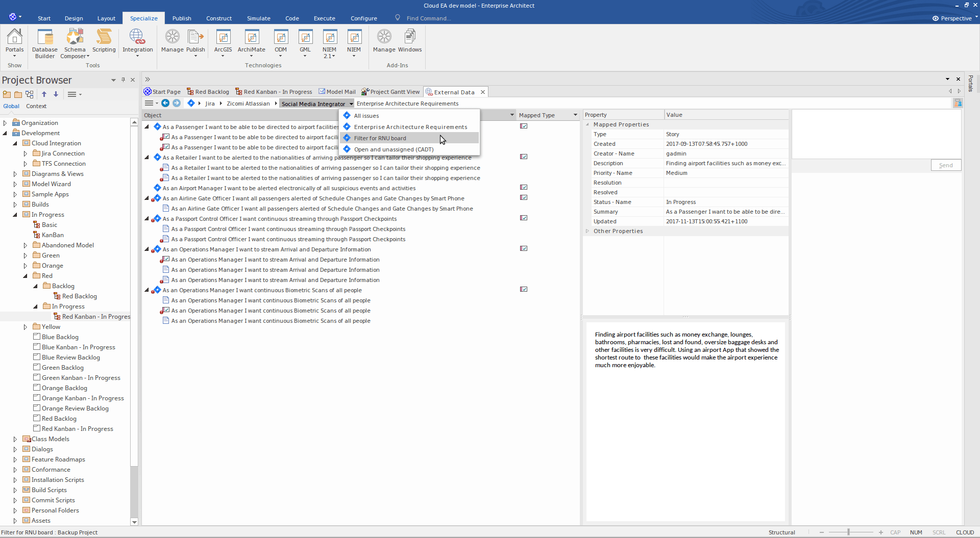Image resolution: width=980 pixels, height=538 pixels.
Task: Open the Scripting tool
Action: tap(104, 41)
